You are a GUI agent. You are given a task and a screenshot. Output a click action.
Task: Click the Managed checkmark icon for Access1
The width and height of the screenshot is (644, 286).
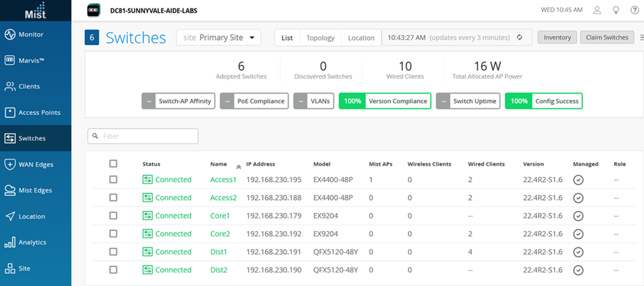pos(578,179)
